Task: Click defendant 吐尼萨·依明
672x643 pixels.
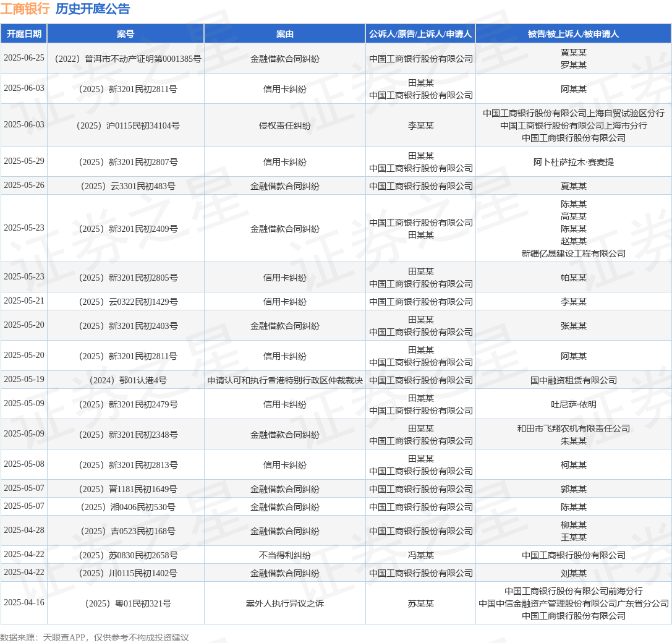Action: pyautogui.click(x=574, y=404)
